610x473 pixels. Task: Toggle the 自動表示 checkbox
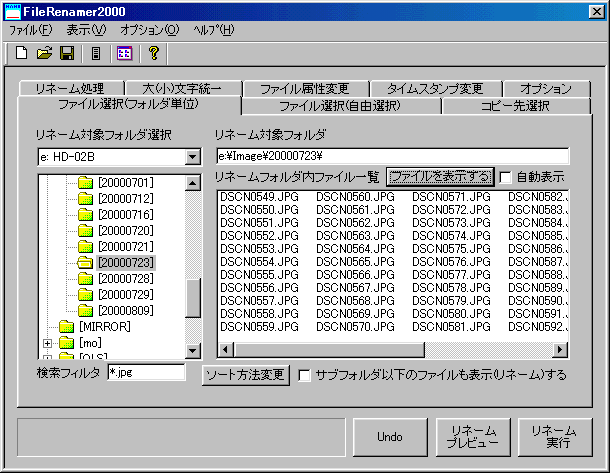coord(505,177)
